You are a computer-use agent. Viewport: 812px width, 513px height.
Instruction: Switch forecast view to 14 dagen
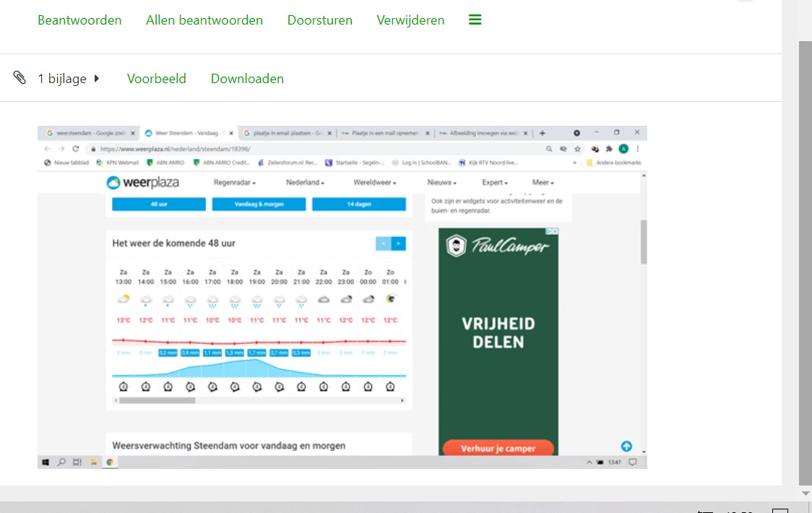pyautogui.click(x=359, y=204)
